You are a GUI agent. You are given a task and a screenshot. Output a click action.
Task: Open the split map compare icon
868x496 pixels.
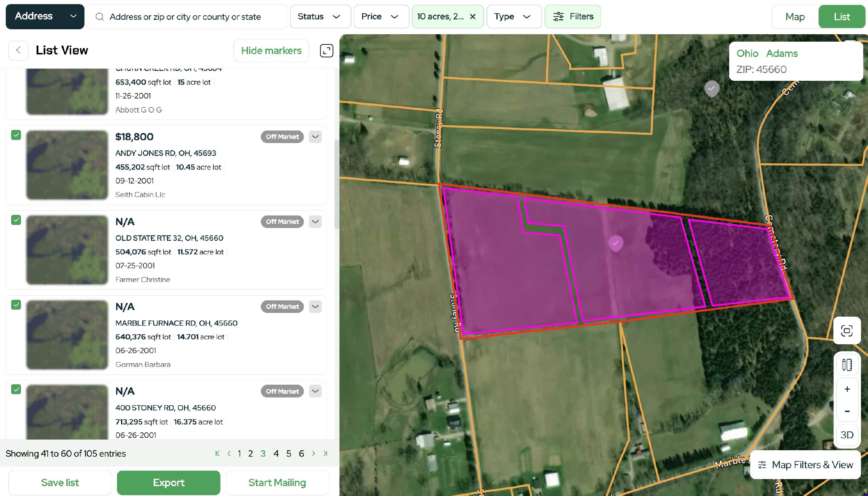(847, 365)
